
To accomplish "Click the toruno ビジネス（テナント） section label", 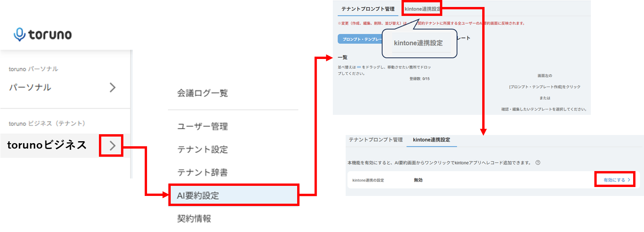I will 47,123.
